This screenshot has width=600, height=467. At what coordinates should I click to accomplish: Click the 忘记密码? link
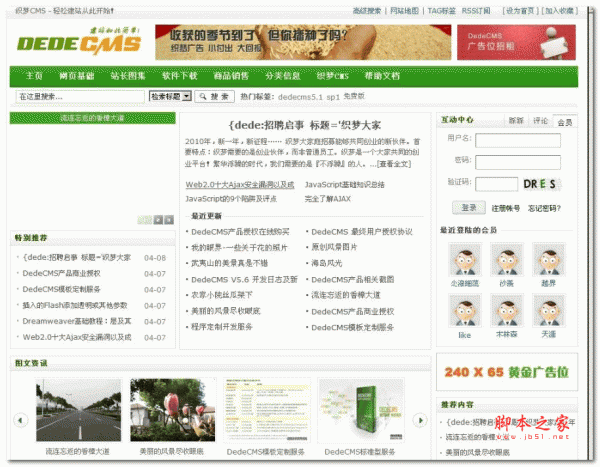tap(545, 208)
